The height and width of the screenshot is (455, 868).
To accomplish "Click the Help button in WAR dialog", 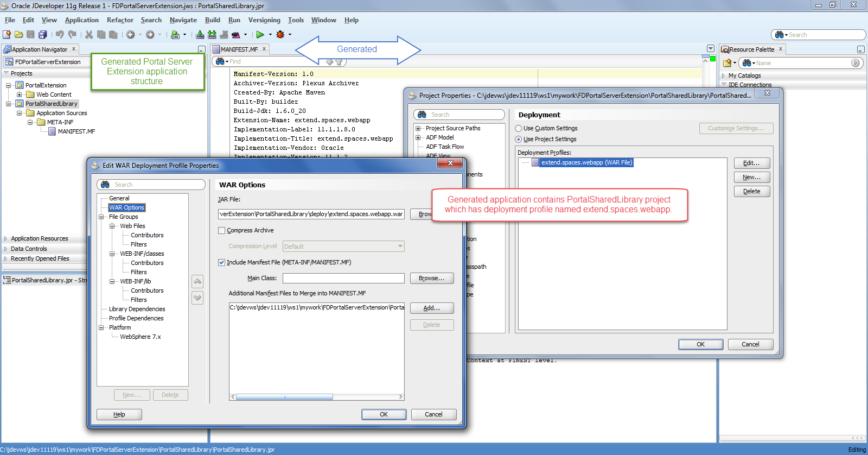I will pyautogui.click(x=119, y=414).
